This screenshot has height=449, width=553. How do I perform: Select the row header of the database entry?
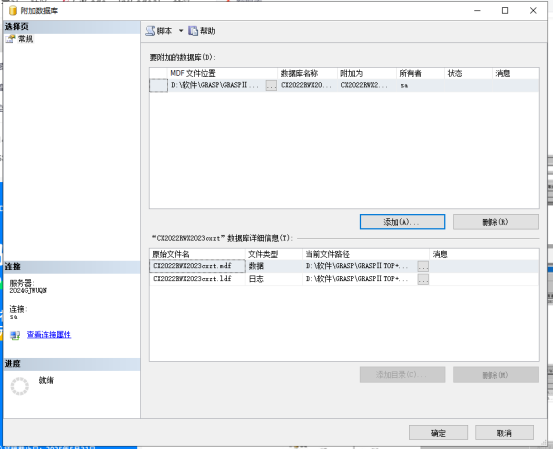[x=158, y=85]
